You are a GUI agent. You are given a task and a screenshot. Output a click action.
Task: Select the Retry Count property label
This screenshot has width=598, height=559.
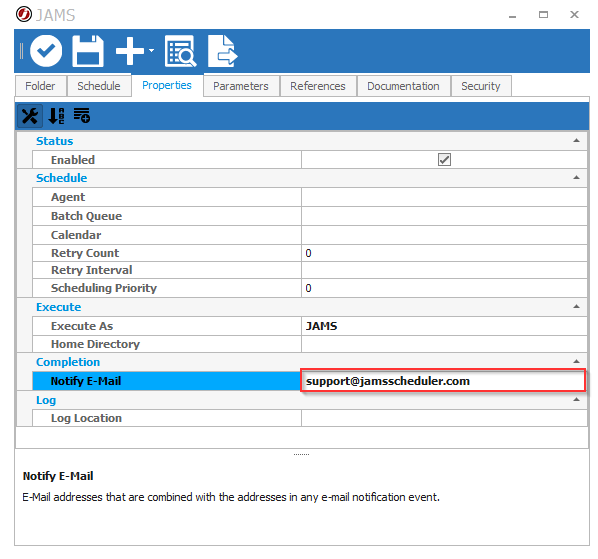pyautogui.click(x=85, y=253)
